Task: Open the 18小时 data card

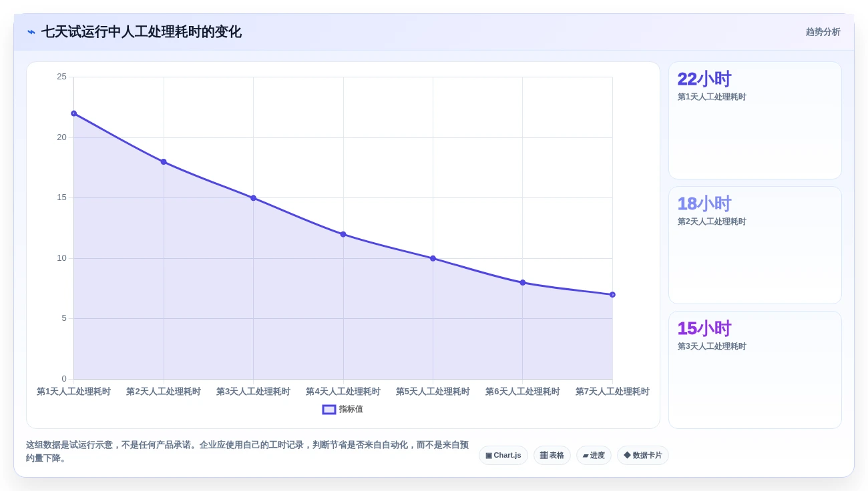Action: [x=755, y=246]
